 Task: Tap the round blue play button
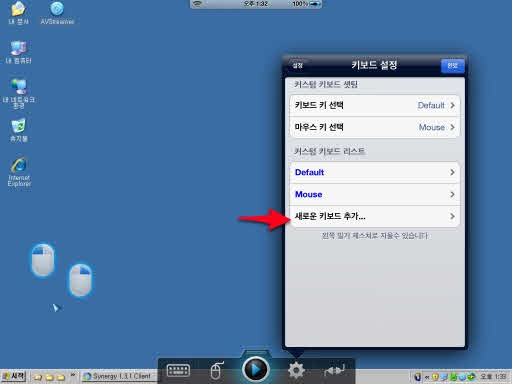[x=256, y=369]
